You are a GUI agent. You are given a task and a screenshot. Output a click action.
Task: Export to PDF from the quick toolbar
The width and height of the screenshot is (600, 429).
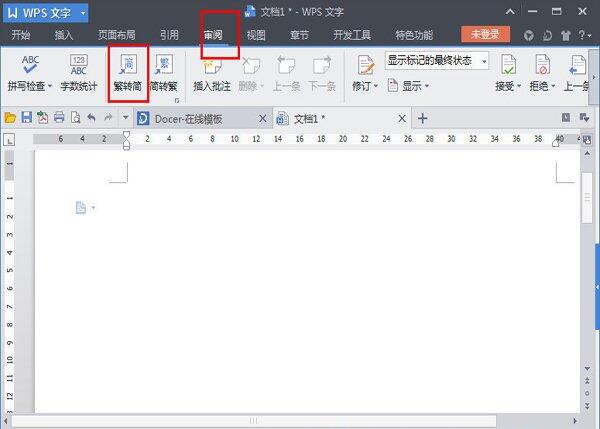point(42,117)
